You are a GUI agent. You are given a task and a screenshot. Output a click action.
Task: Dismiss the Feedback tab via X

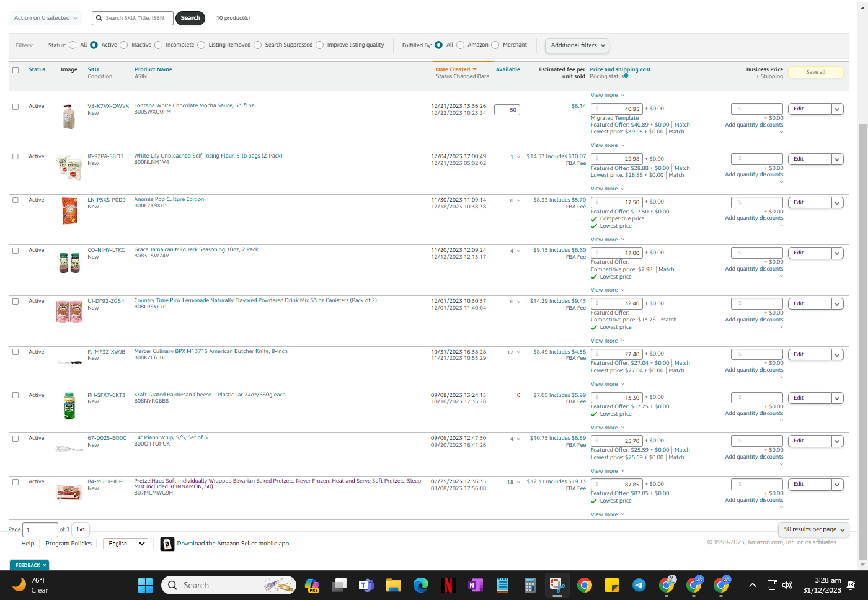[45, 565]
